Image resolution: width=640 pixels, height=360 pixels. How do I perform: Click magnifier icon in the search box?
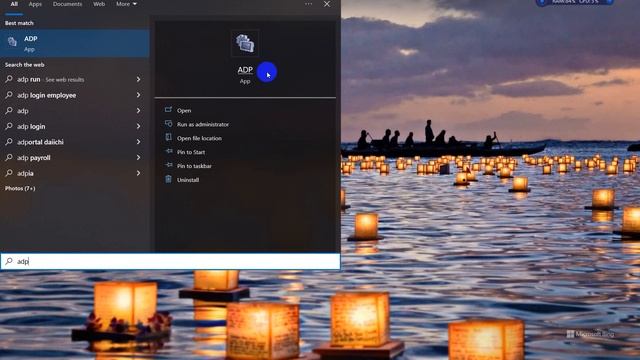pos(9,261)
